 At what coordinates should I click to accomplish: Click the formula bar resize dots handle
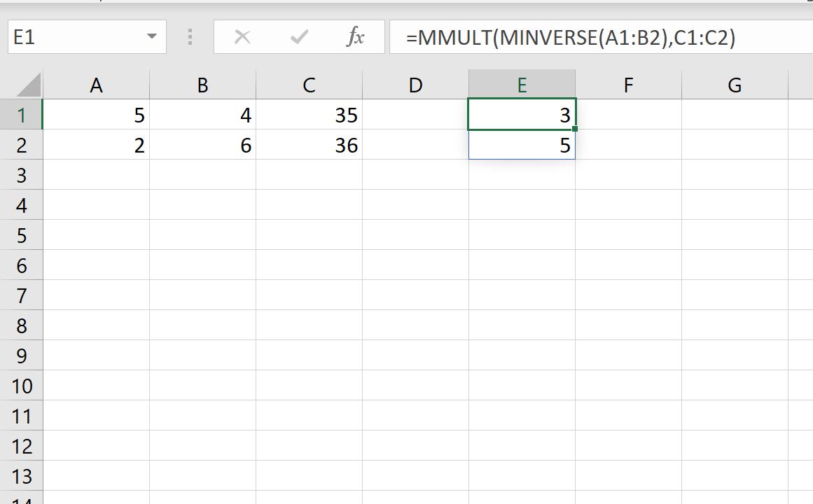tap(190, 37)
